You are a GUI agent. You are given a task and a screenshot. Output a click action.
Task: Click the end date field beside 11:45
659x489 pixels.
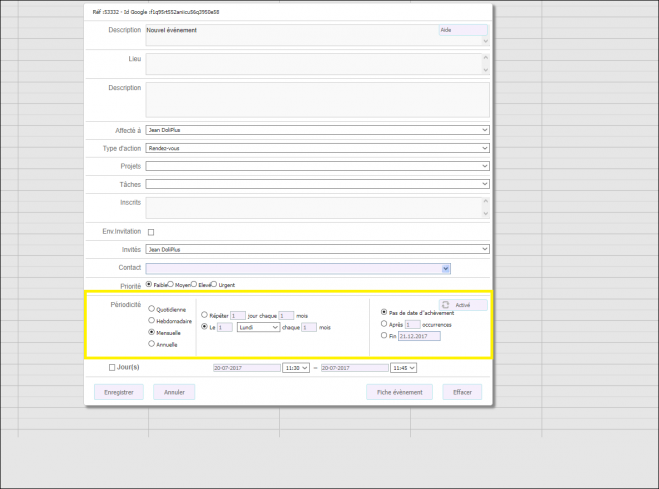pos(355,368)
